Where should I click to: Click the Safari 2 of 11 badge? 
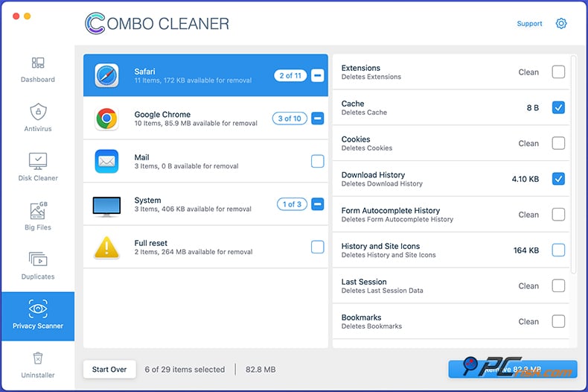click(x=290, y=75)
